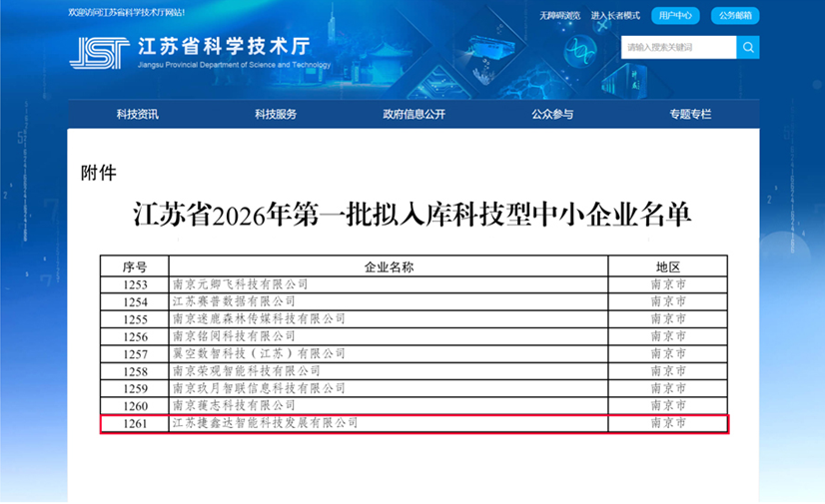Click the 附件 heading text
The width and height of the screenshot is (825, 504).
[x=99, y=173]
